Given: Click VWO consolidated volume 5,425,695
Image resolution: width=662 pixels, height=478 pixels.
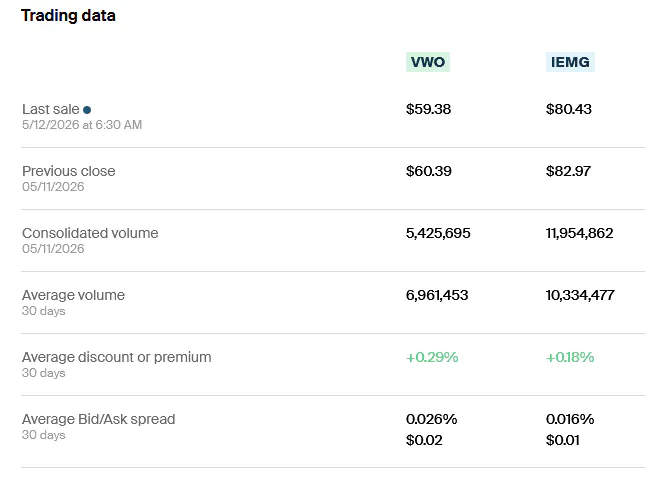Looking at the screenshot, I should pyautogui.click(x=438, y=233).
